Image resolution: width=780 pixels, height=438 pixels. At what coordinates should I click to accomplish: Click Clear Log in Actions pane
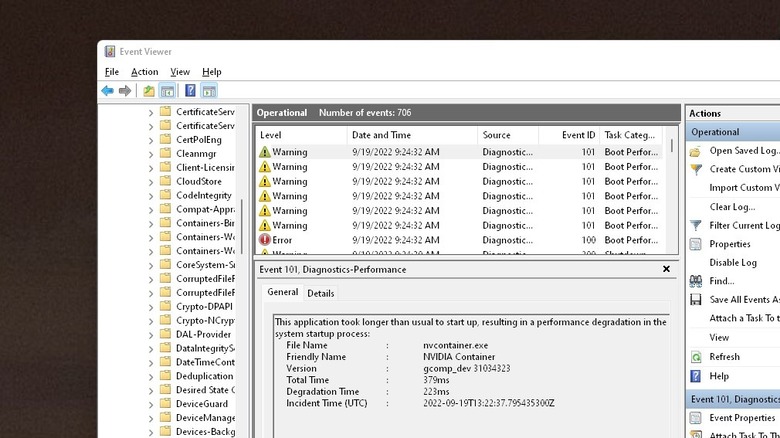(732, 207)
